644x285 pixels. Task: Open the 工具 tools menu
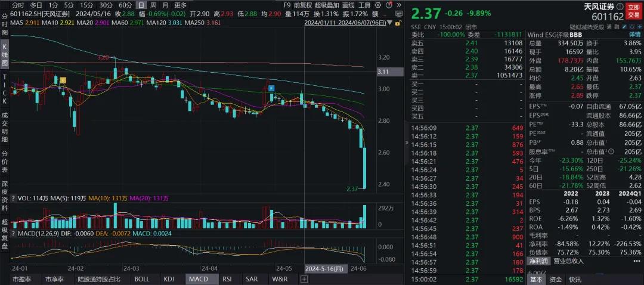point(364,5)
